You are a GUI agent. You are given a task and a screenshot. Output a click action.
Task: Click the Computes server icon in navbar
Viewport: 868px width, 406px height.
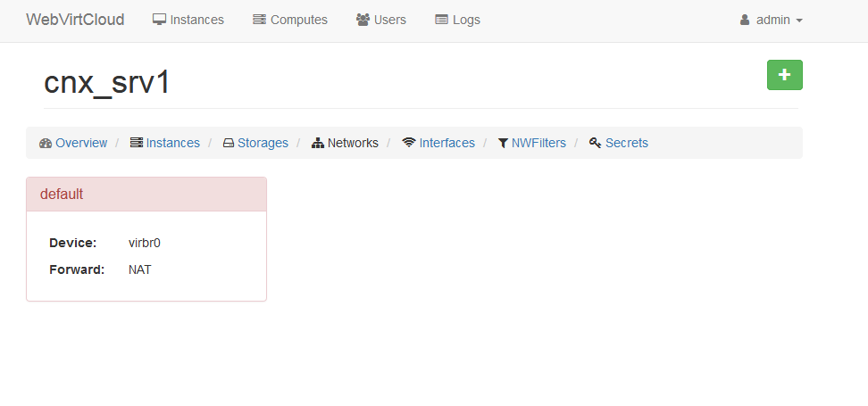coord(259,20)
